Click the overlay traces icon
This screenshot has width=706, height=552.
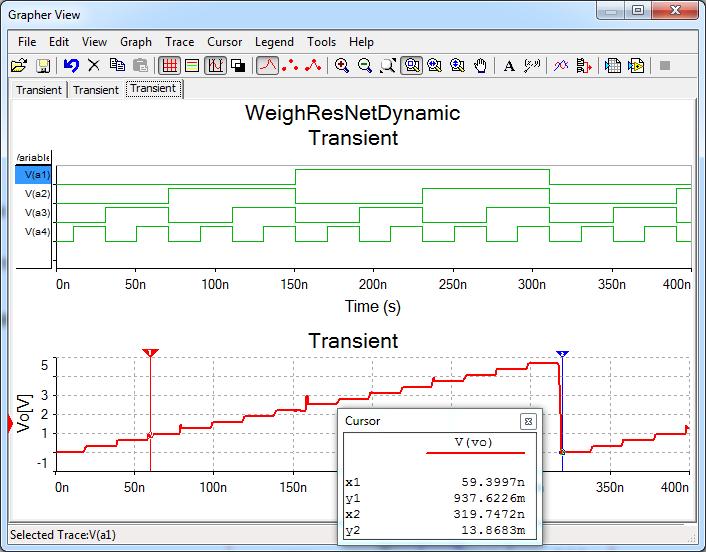coord(561,66)
